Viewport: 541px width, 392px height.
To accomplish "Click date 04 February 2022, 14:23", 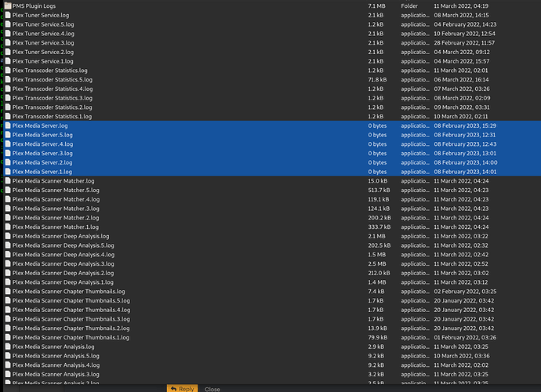I will coord(465,24).
